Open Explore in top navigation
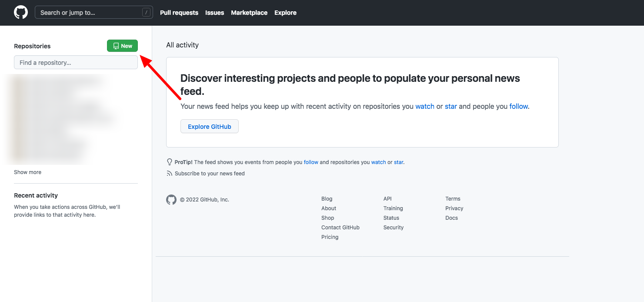Screen dimensions: 644x302 coord(285,13)
